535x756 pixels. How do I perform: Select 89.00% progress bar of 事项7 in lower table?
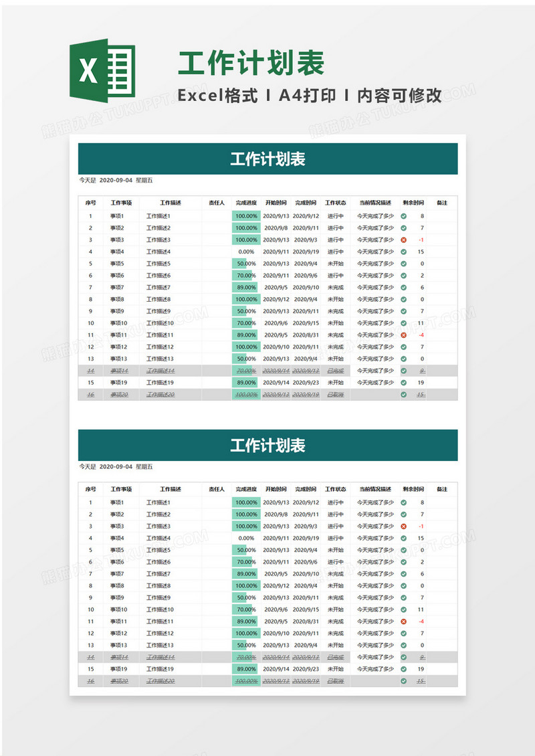pos(246,574)
